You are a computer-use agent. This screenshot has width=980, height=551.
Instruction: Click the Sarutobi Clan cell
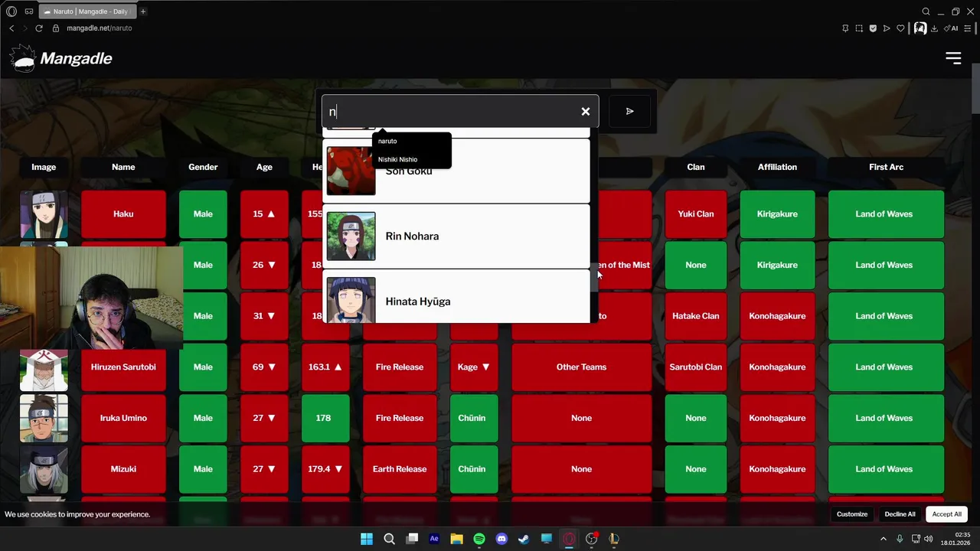coord(696,367)
